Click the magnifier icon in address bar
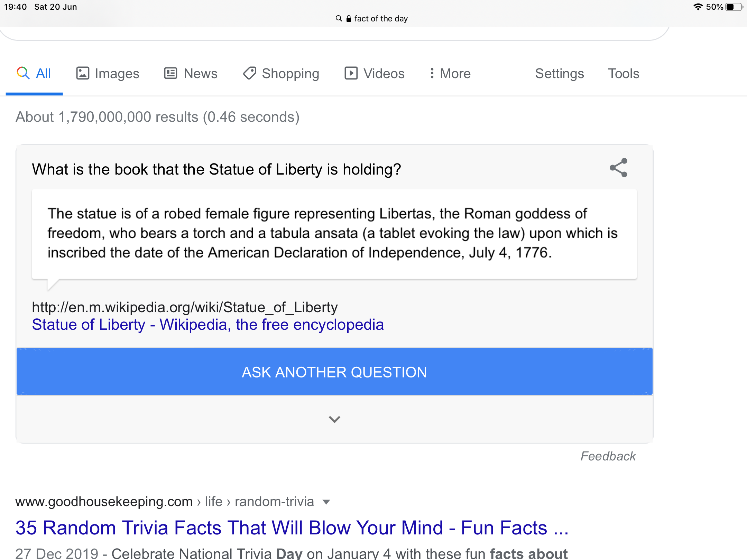 [339, 18]
